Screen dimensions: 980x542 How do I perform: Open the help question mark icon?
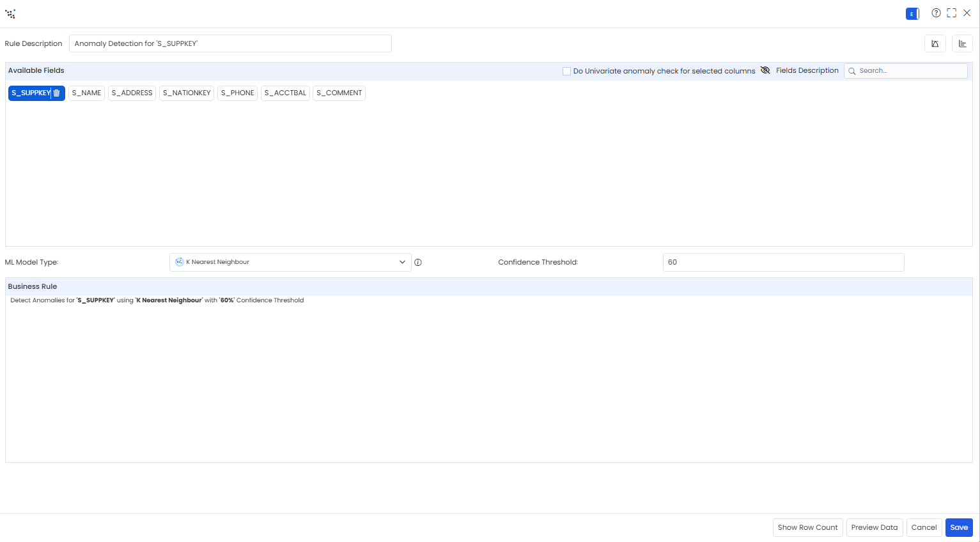[x=936, y=13]
